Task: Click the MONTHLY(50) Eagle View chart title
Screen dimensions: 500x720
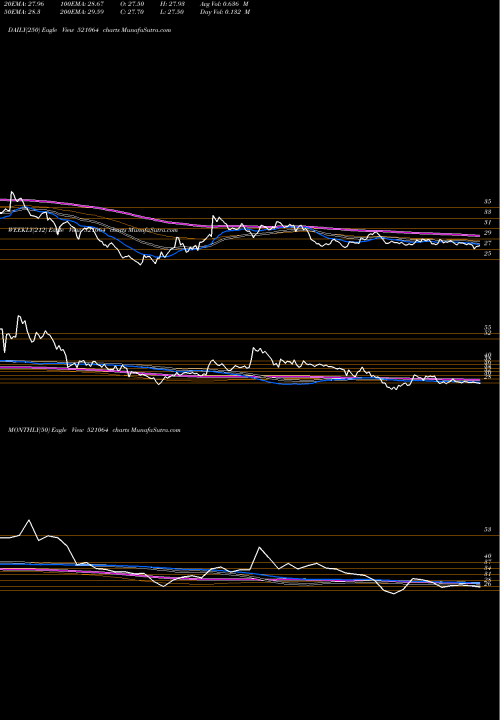Action: click(94, 430)
